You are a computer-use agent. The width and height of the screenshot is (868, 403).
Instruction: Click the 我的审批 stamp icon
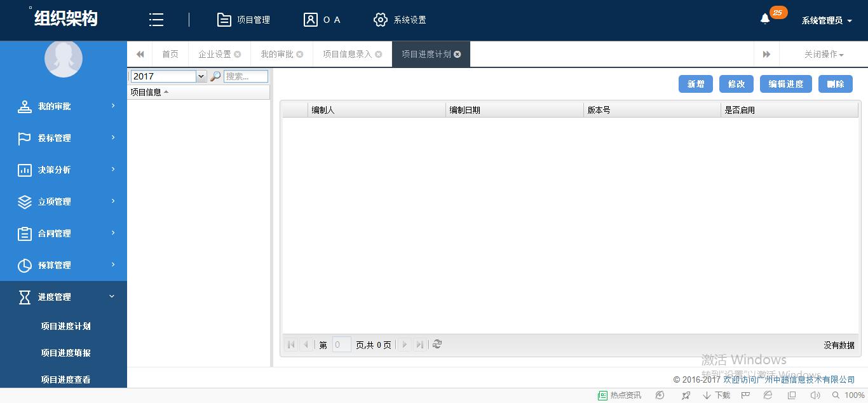point(25,107)
